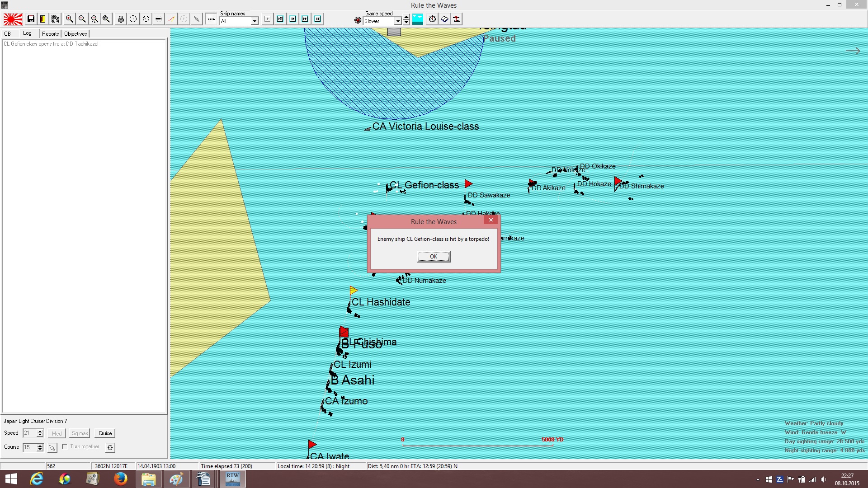The image size is (868, 488).
Task: Open the preferences gears icon
Action: 55,19
